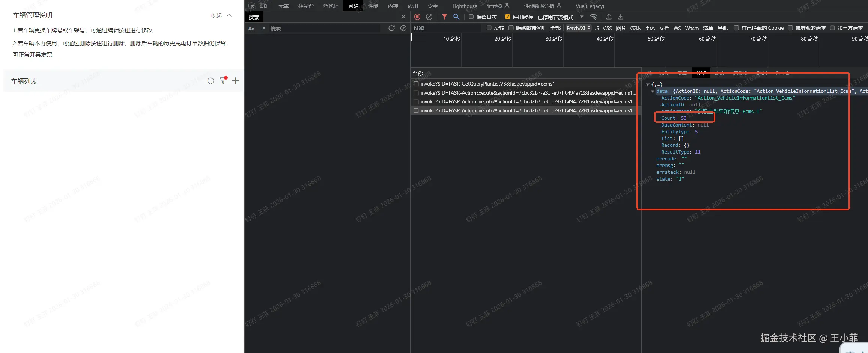Open the vehicle list filter
Viewport: 868px width, 353px height.
coord(223,81)
